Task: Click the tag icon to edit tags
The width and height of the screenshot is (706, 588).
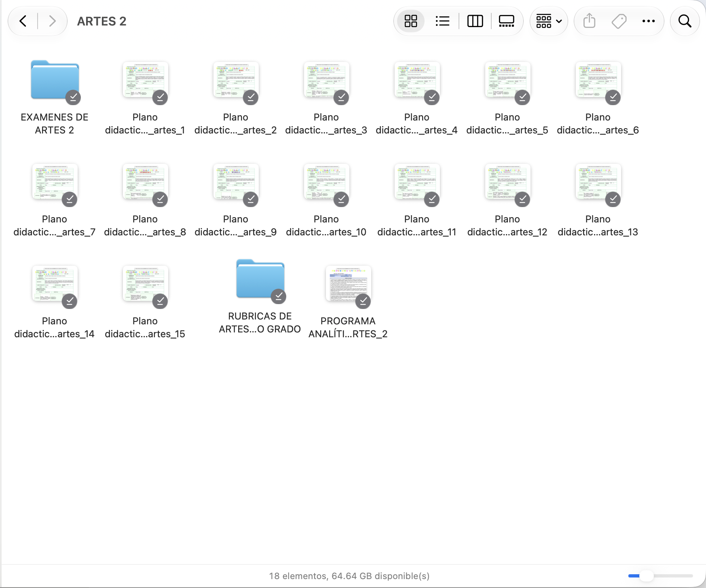Action: click(619, 21)
